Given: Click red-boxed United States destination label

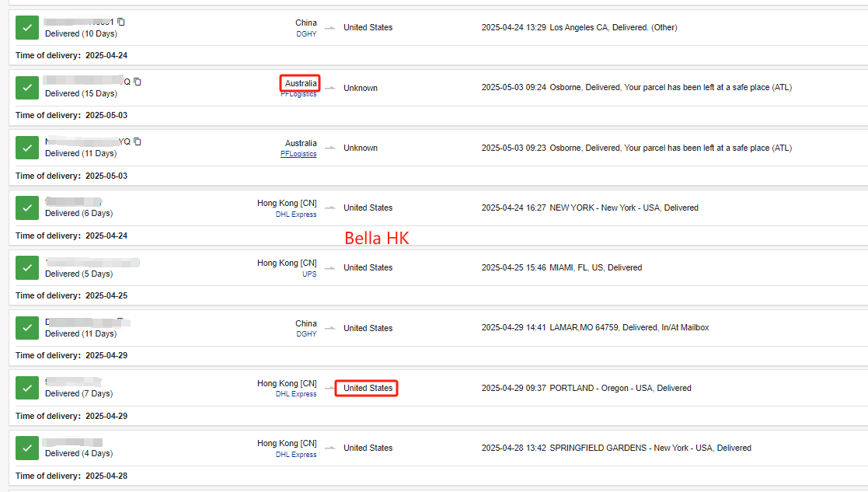Looking at the screenshot, I should pos(368,388).
